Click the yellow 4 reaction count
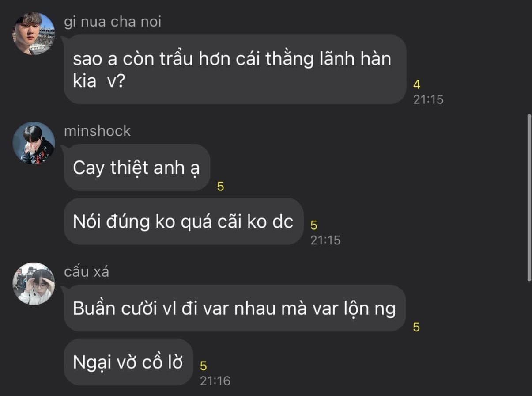 coord(417,84)
